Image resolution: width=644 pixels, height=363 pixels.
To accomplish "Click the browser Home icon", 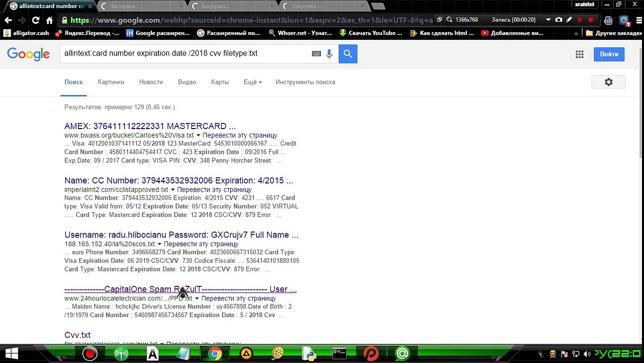I will (49, 20).
